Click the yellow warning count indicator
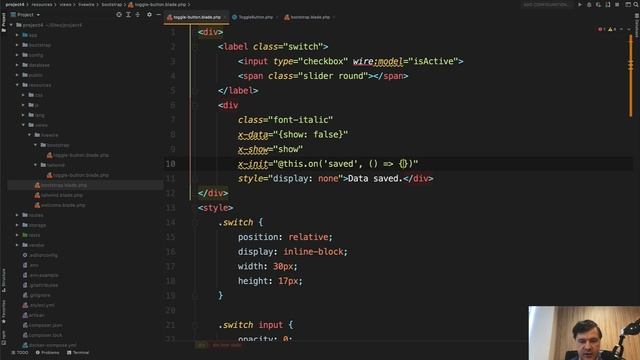Viewport: 640px width, 360px height. click(612, 29)
